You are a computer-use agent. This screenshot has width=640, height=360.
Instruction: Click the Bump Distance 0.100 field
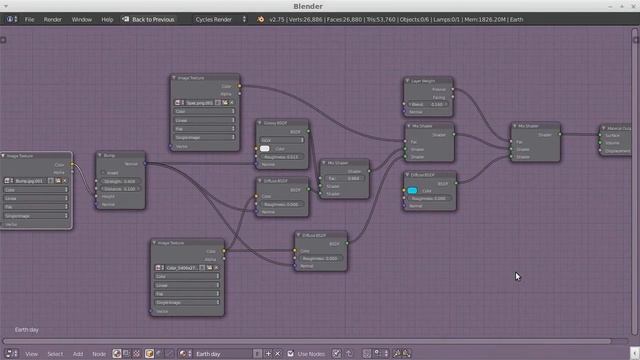(x=120, y=189)
